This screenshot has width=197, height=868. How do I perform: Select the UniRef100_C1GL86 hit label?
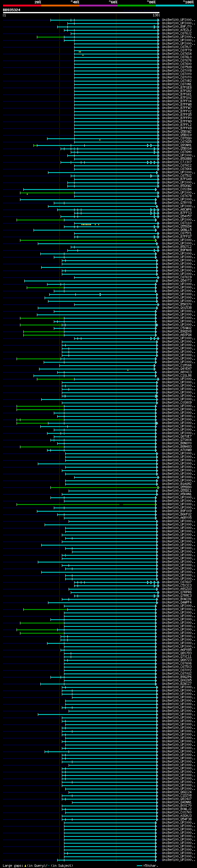177,375
